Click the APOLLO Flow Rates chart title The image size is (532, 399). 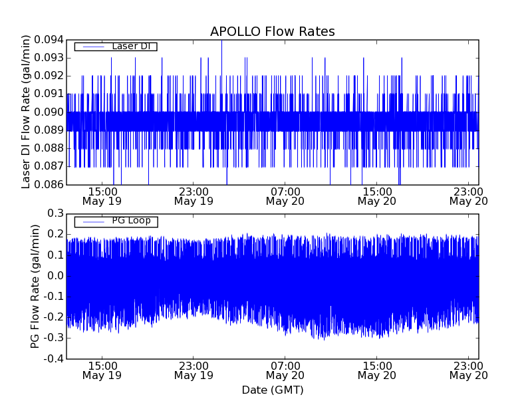272,32
